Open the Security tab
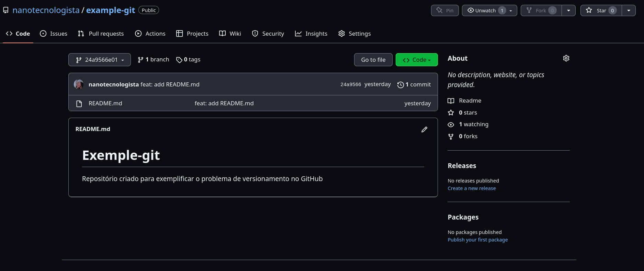This screenshot has width=644, height=271. point(268,34)
